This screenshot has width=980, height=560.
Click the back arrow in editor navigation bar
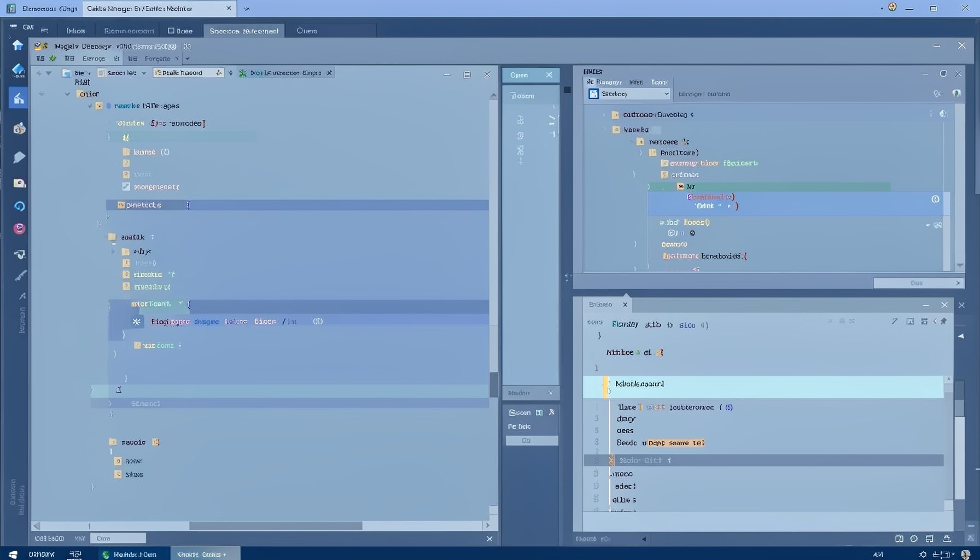click(x=38, y=73)
